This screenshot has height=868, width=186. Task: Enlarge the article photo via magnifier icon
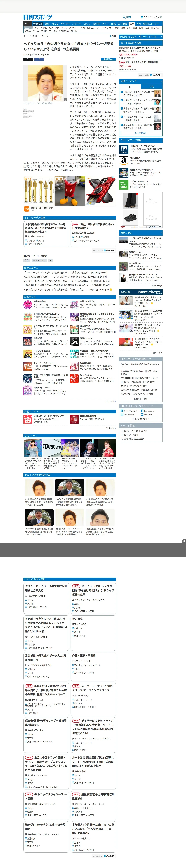(x=65, y=100)
